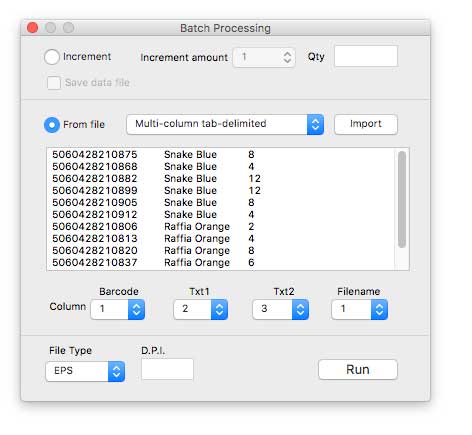Open the Filename column dropdown

(359, 309)
